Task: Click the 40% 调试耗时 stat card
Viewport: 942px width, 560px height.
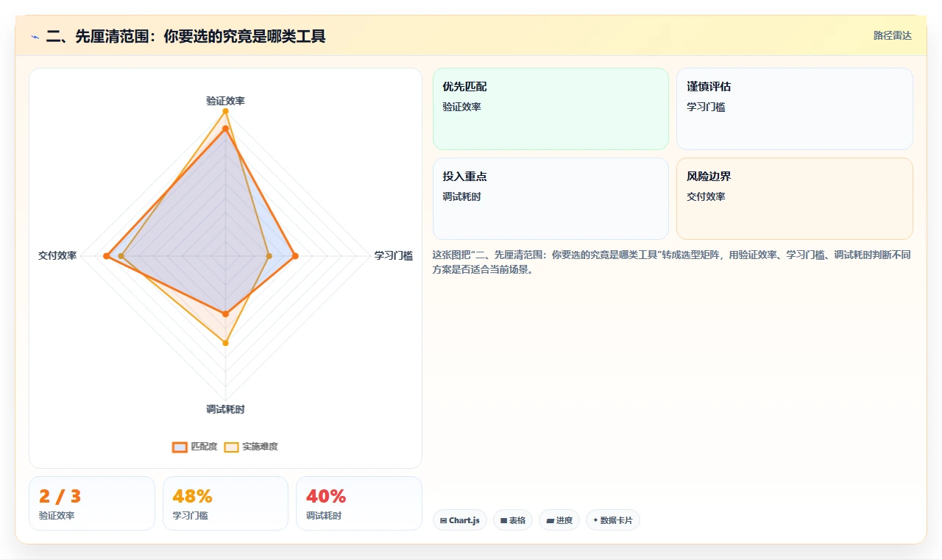Action: click(x=359, y=503)
